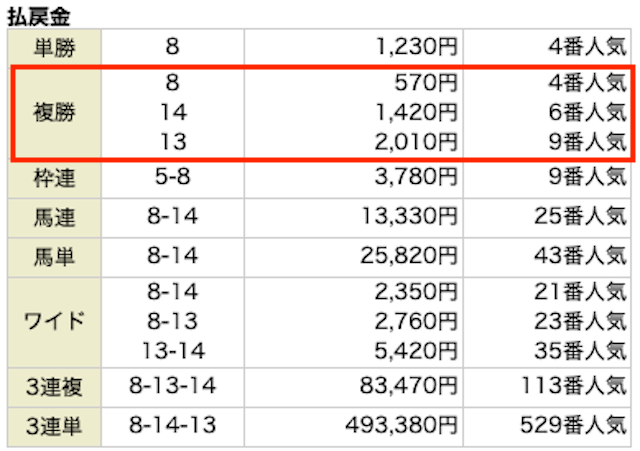Screen dimensions: 640x451
Task: Click the 枠連 label cell
Action: (54, 179)
